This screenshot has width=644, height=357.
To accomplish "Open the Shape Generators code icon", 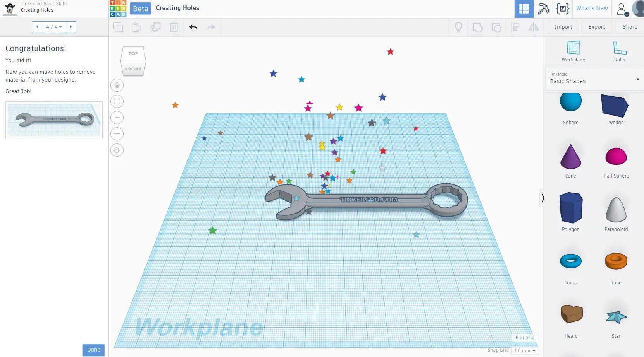I will pos(563,9).
